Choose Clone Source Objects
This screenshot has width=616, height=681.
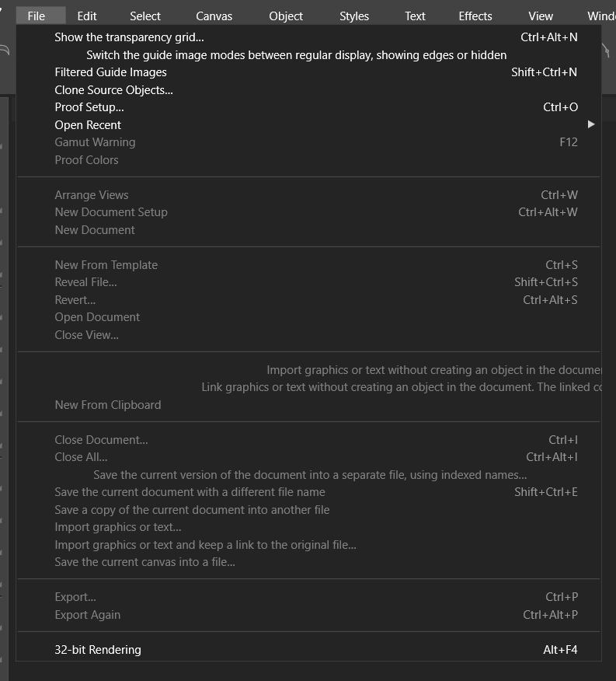(113, 89)
